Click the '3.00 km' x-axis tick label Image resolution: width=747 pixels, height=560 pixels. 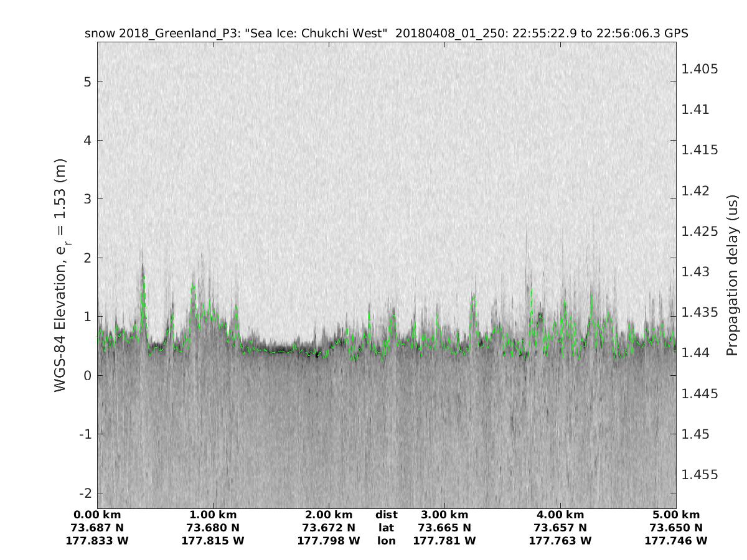pyautogui.click(x=444, y=515)
